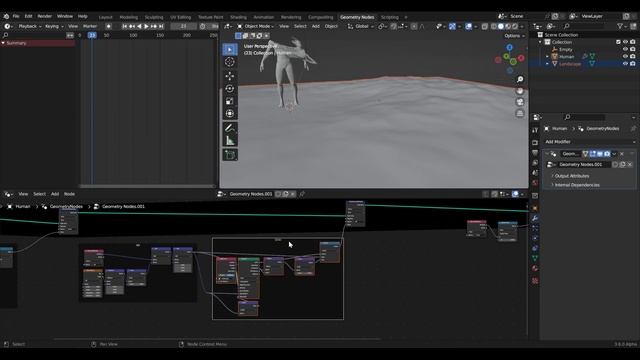640x360 pixels.
Task: Open the Material properties tab icon
Action: [x=535, y=268]
